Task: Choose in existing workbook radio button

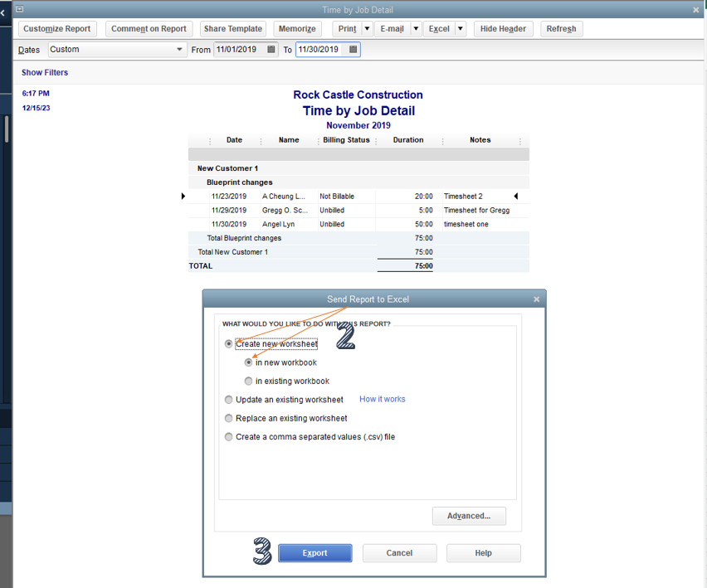Action: [x=248, y=381]
